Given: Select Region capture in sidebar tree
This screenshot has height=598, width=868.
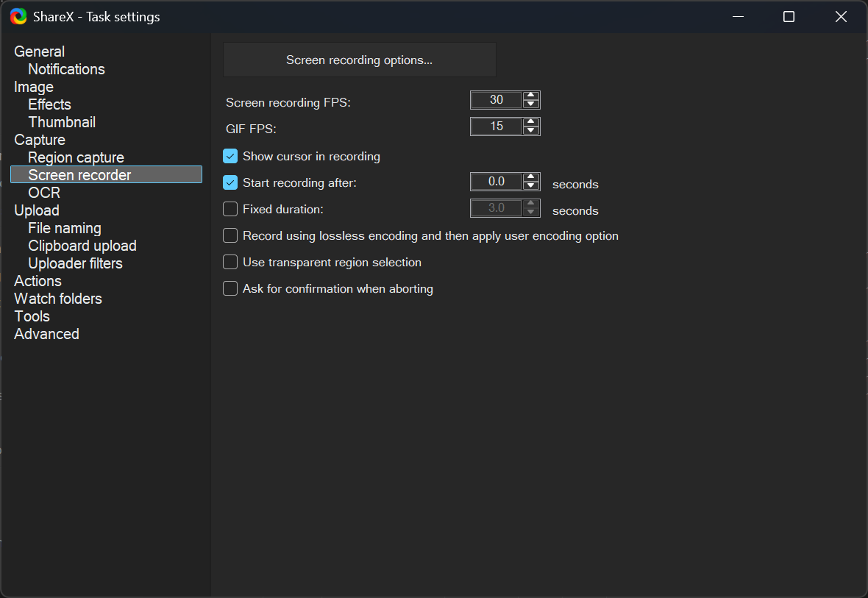Looking at the screenshot, I should [76, 157].
